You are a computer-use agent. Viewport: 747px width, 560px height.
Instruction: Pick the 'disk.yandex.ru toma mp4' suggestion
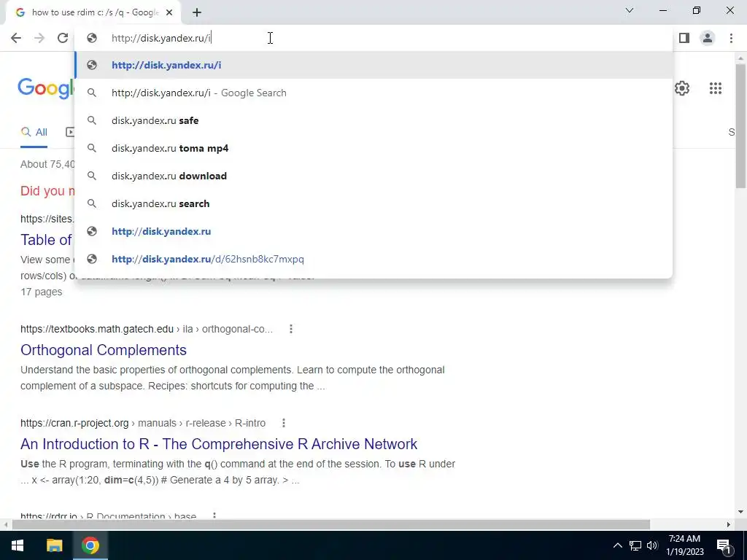point(374,148)
